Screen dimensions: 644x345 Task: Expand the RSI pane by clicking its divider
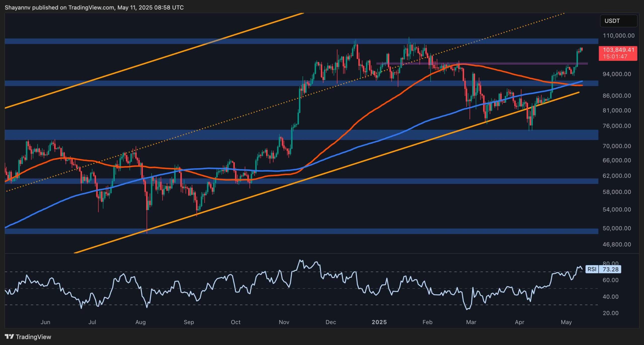(302, 260)
